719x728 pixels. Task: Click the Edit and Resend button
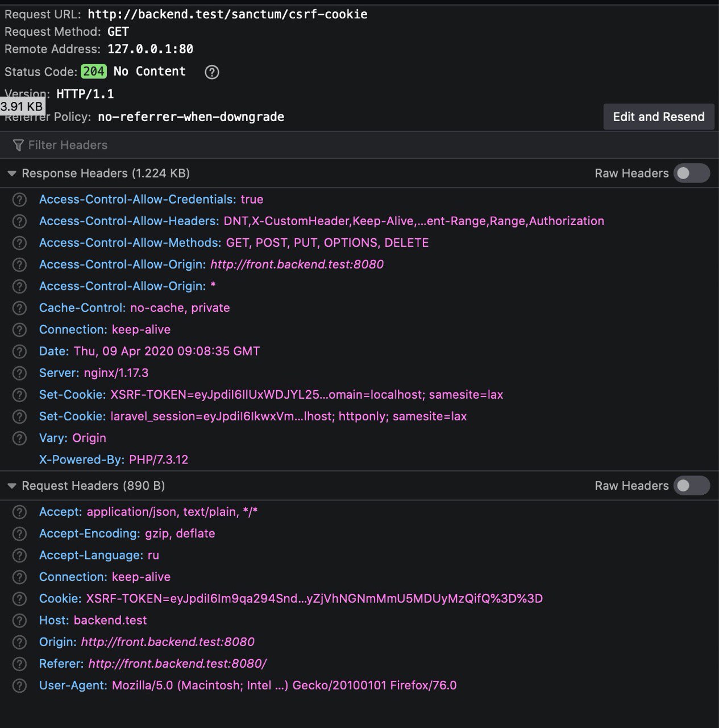[658, 117]
